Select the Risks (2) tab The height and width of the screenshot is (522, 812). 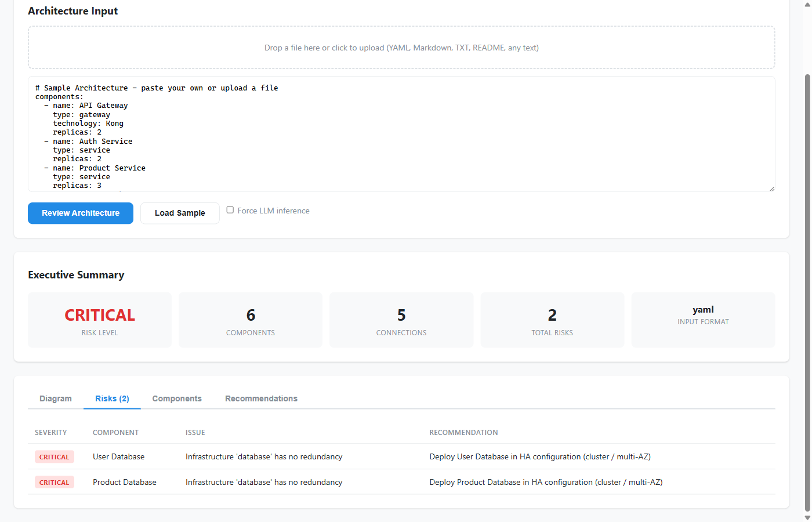(112, 398)
